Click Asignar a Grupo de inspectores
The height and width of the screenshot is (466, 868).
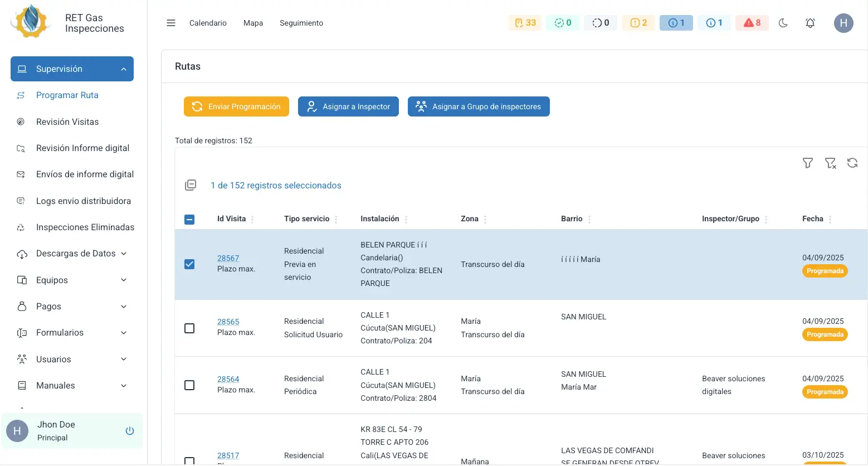click(x=479, y=106)
